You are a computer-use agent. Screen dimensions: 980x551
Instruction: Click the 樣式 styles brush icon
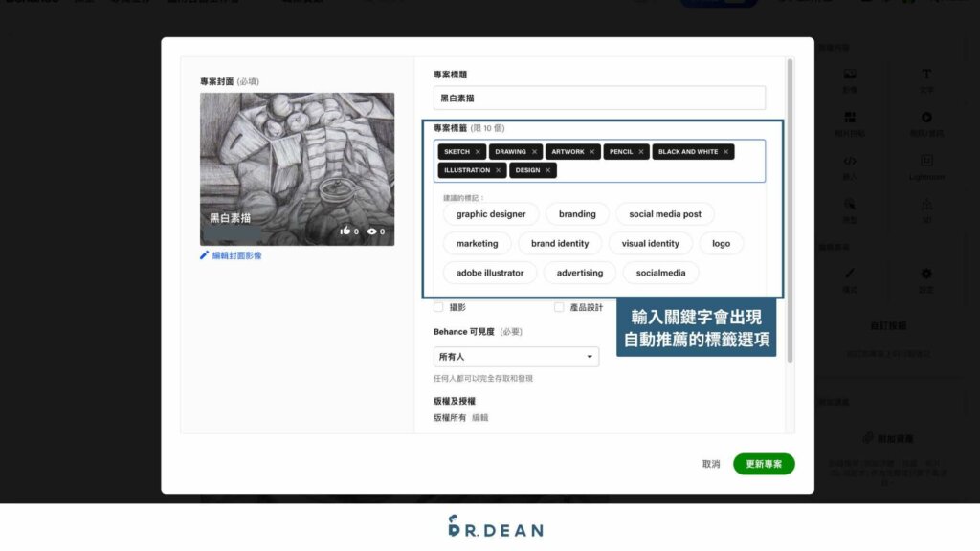[x=851, y=275]
